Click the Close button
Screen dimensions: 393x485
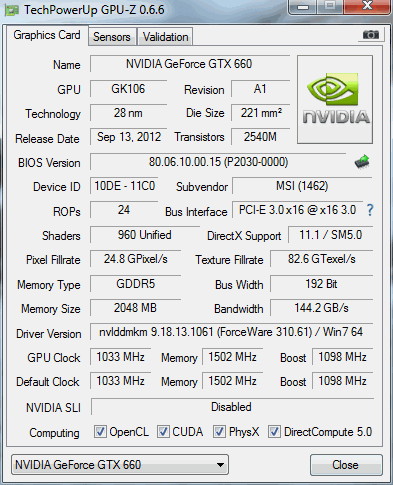point(346,465)
